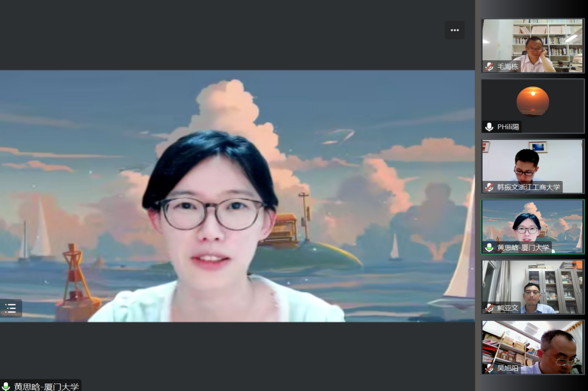Select the PHili陽 sunset avatar
This screenshot has width=588, height=391.
click(533, 101)
